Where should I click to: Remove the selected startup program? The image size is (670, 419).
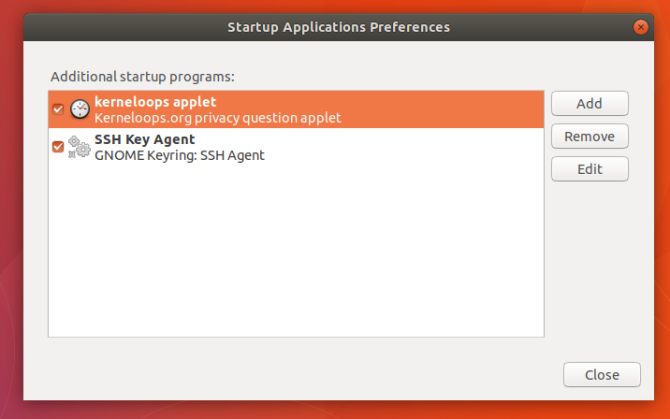click(590, 136)
